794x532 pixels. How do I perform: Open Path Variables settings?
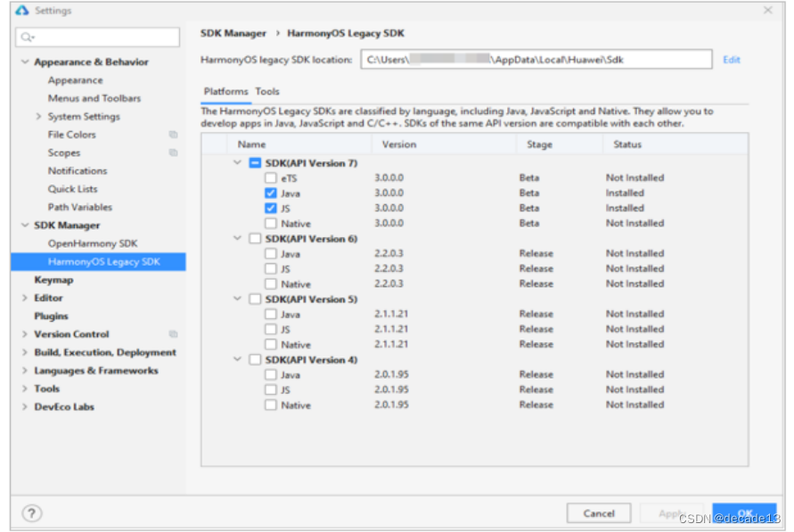point(80,207)
